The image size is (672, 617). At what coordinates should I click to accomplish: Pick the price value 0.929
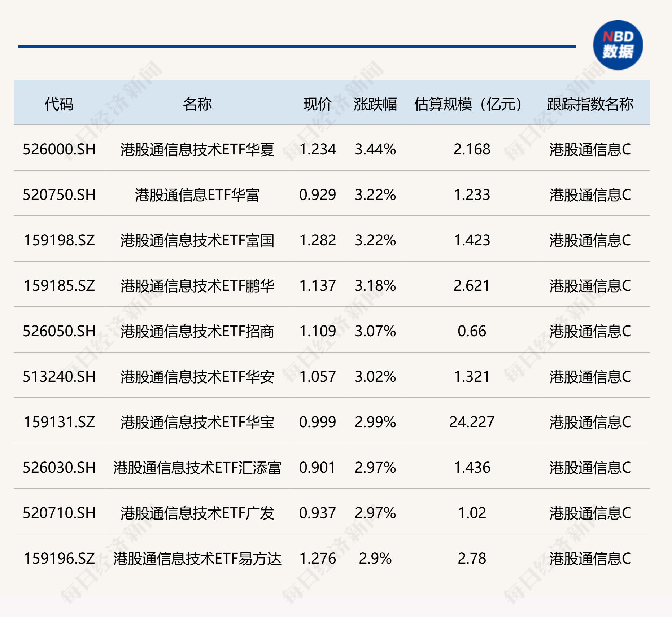(318, 195)
